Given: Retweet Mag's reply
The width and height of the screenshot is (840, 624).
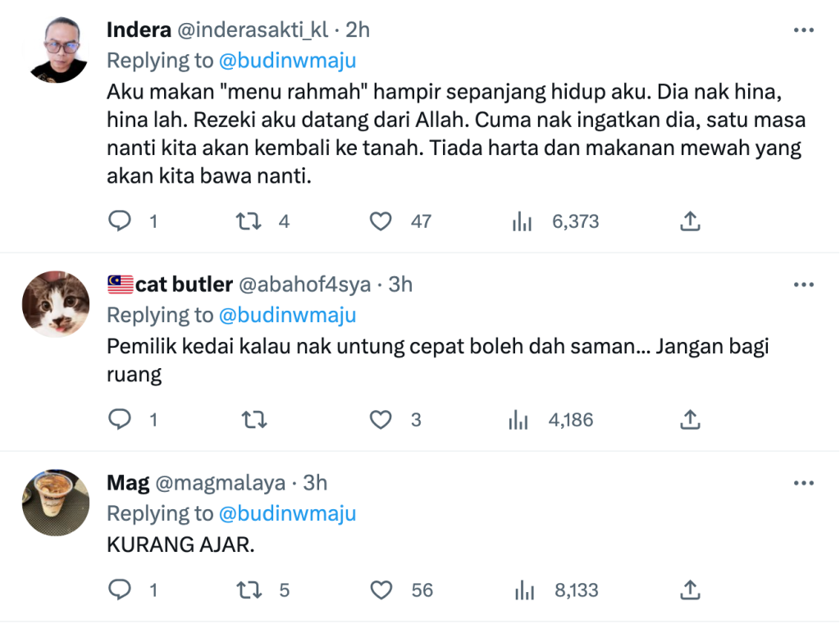Looking at the screenshot, I should point(249,590).
